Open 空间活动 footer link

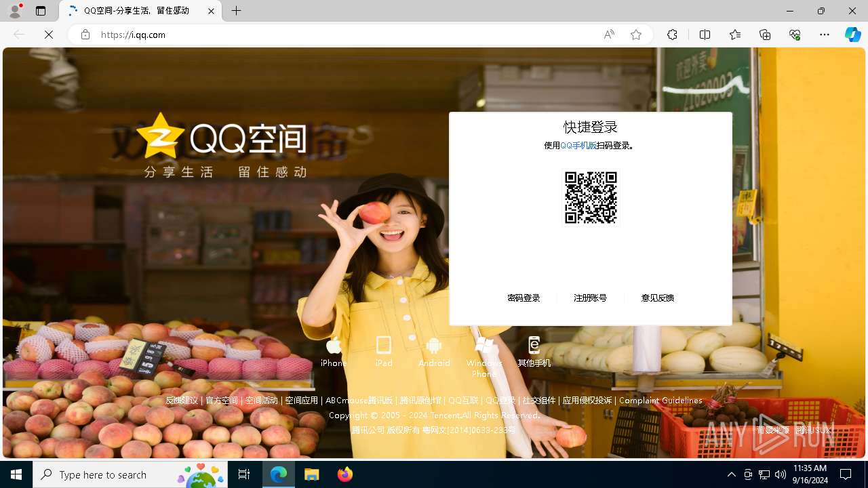262,401
